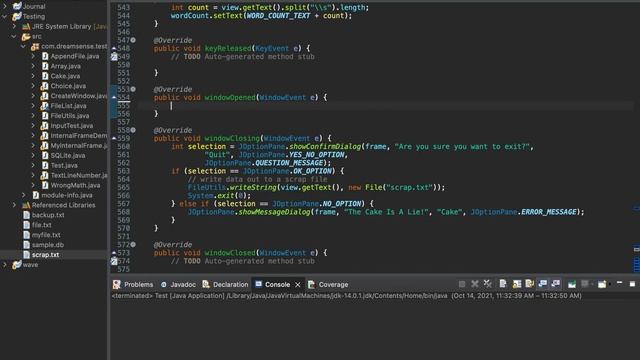Pin the current Console
Viewport: 640px width, 360px height.
[x=572, y=284]
